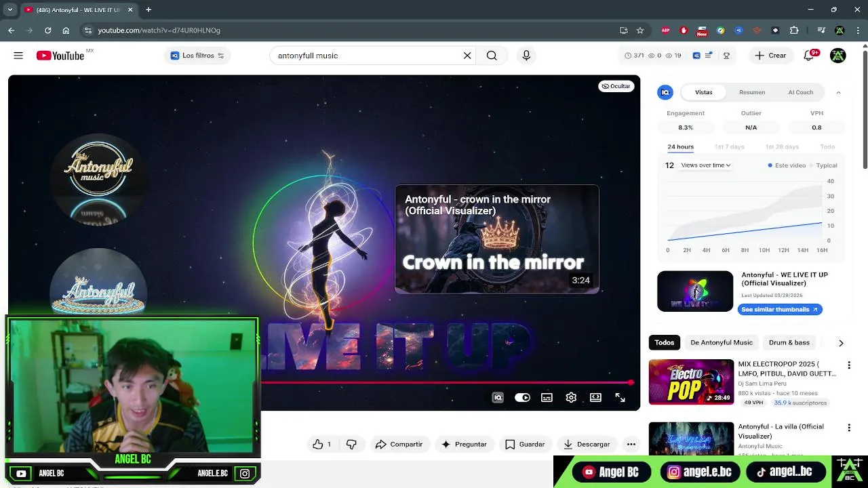Select the Vistas tab in vidIQ panel
This screenshot has width=868, height=488.
703,92
